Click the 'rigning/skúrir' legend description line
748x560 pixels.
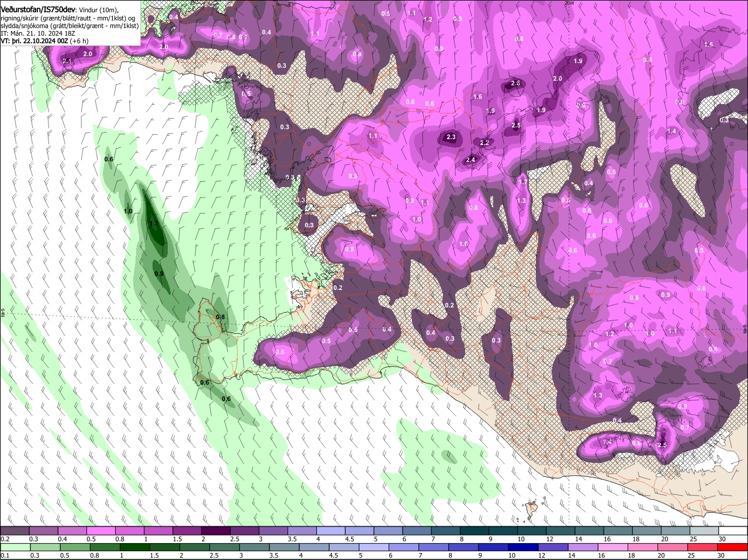(x=68, y=18)
